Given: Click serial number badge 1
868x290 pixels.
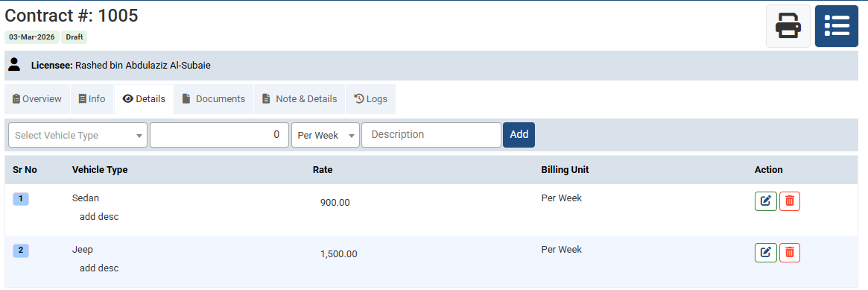Looking at the screenshot, I should 20,199.
